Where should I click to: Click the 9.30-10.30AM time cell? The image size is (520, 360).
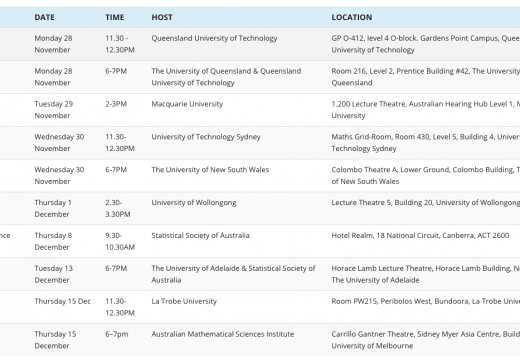pos(120,241)
